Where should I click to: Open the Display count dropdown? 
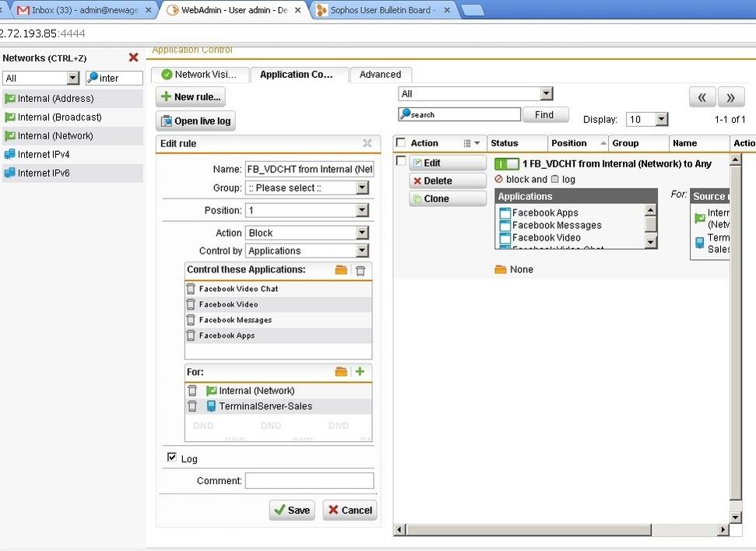662,119
